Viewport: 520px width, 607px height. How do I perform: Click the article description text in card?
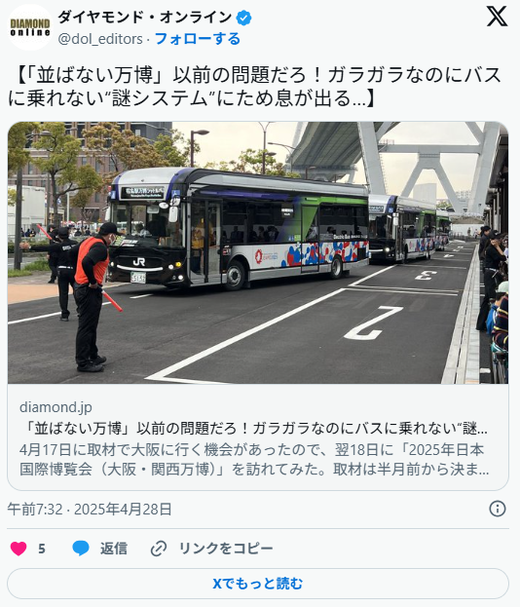click(x=254, y=460)
